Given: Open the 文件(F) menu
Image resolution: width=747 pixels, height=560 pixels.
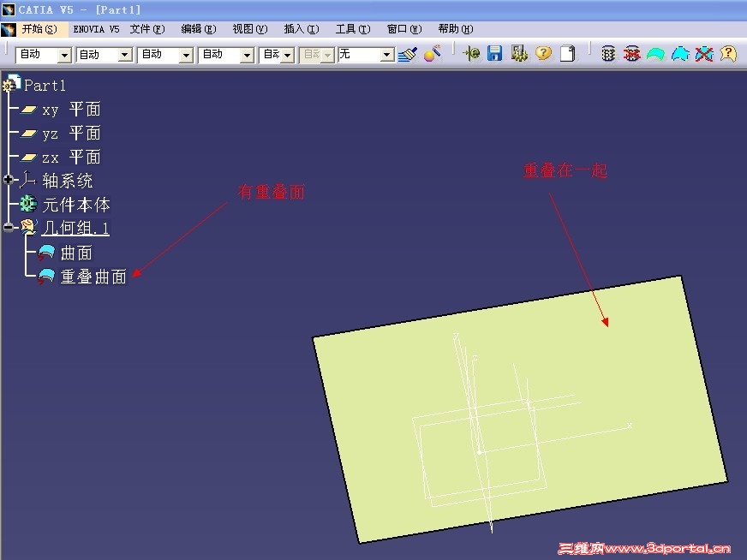Looking at the screenshot, I should pyautogui.click(x=147, y=29).
